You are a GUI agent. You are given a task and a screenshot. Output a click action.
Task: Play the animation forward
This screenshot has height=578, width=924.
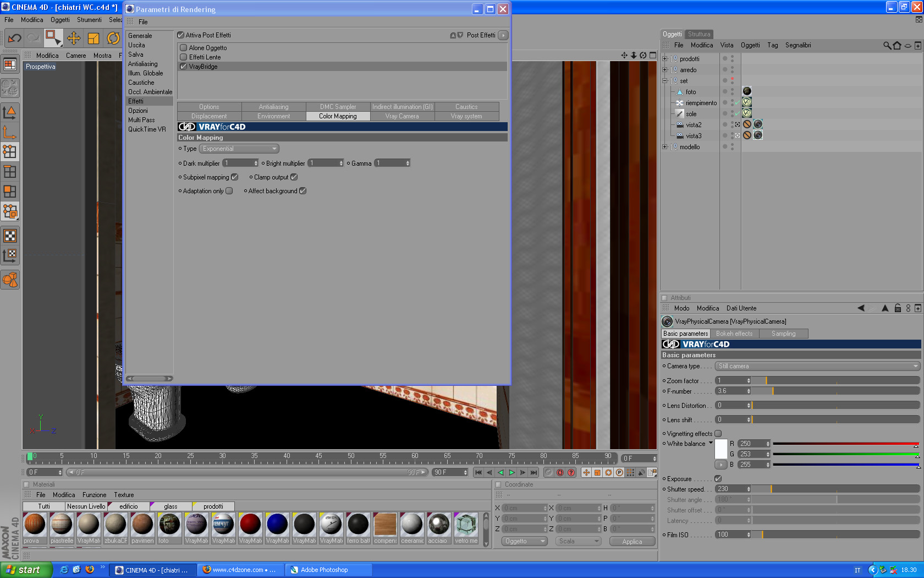[512, 472]
